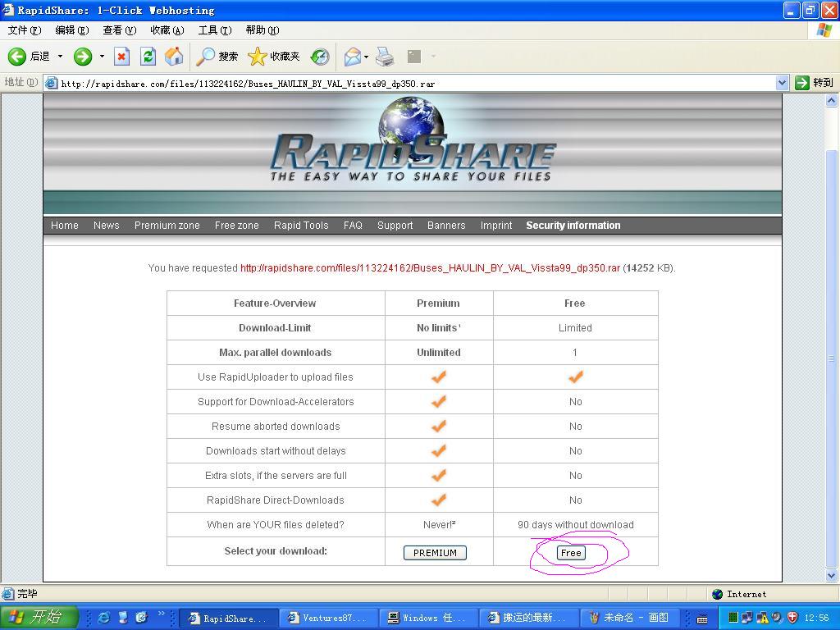The height and width of the screenshot is (630, 840).
Task: Open the History toolbar icon
Action: pyautogui.click(x=320, y=57)
